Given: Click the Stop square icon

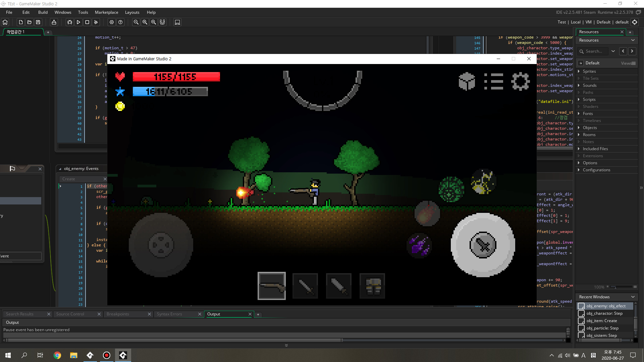Looking at the screenshot, I should [x=87, y=22].
